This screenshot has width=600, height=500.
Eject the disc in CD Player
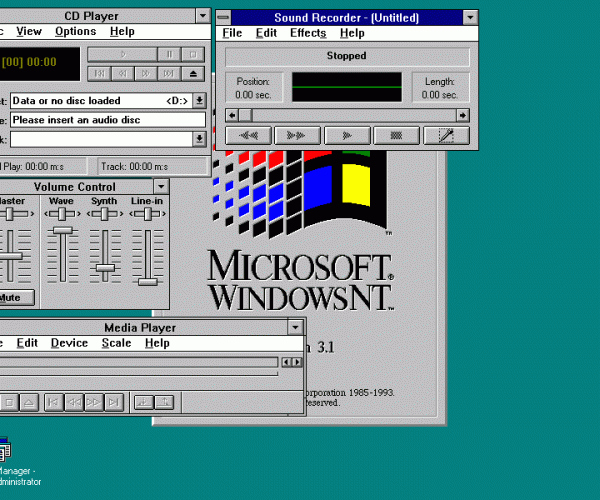click(x=193, y=73)
